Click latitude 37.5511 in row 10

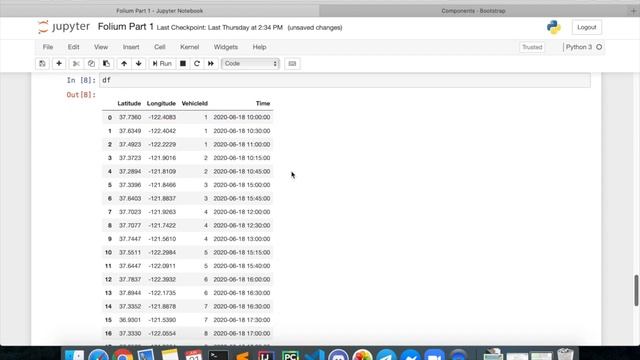130,252
